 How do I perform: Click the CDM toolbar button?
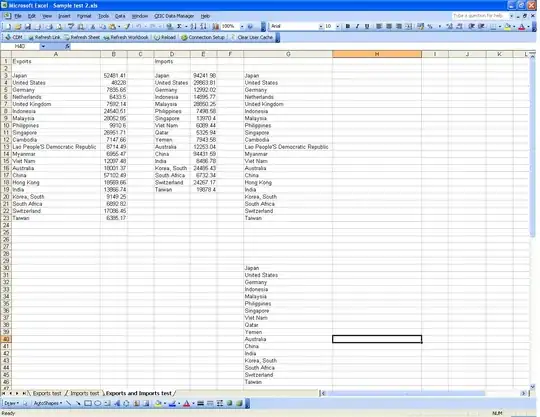[x=14, y=37]
